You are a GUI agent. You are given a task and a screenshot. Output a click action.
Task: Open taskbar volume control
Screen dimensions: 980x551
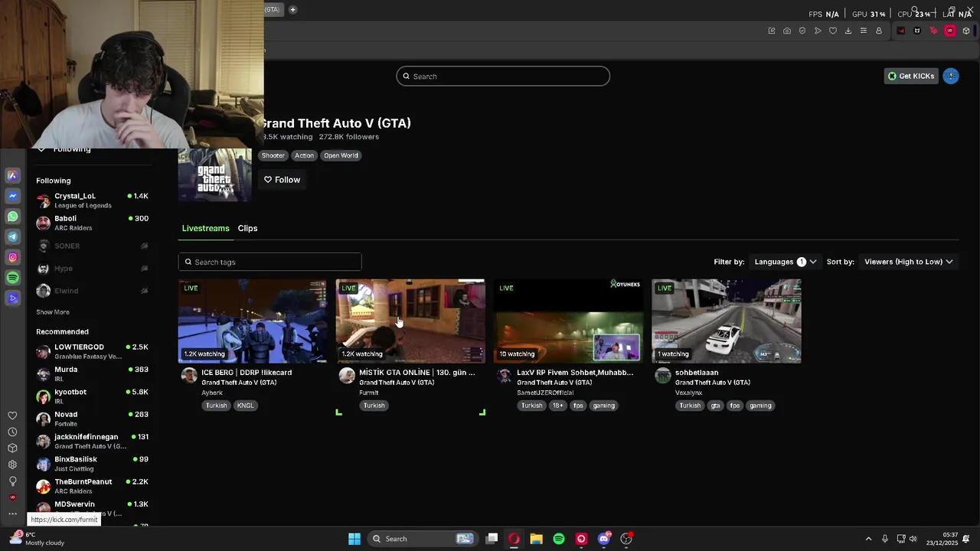[x=913, y=539]
